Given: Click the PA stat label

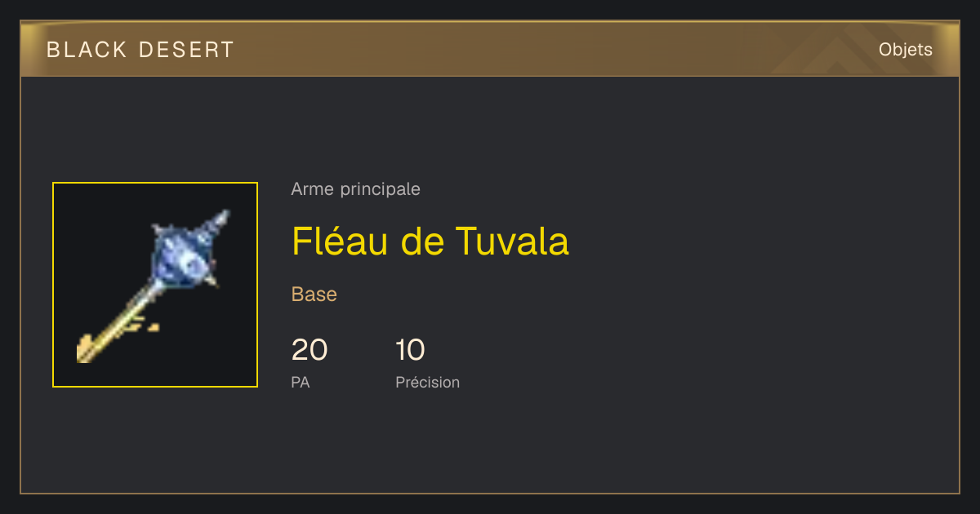Looking at the screenshot, I should pyautogui.click(x=301, y=382).
